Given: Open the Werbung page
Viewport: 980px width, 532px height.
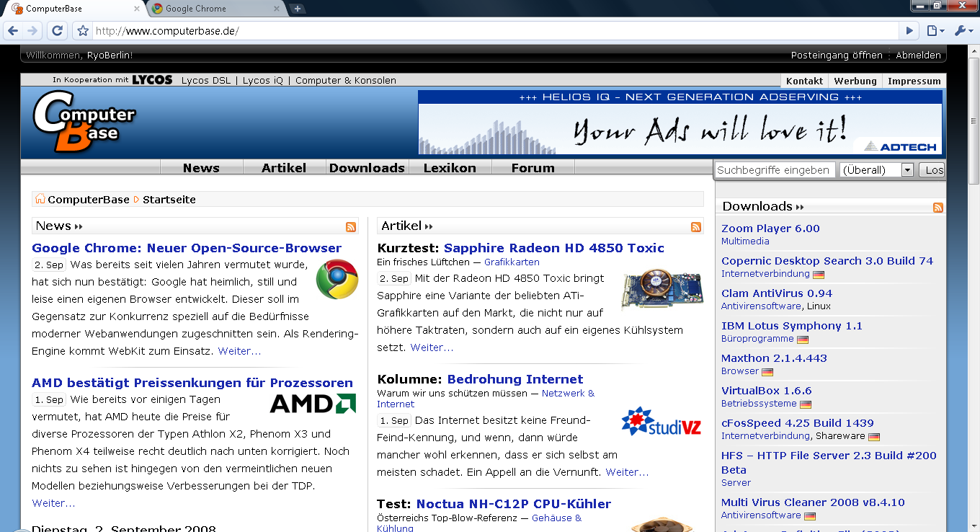Looking at the screenshot, I should coord(855,81).
